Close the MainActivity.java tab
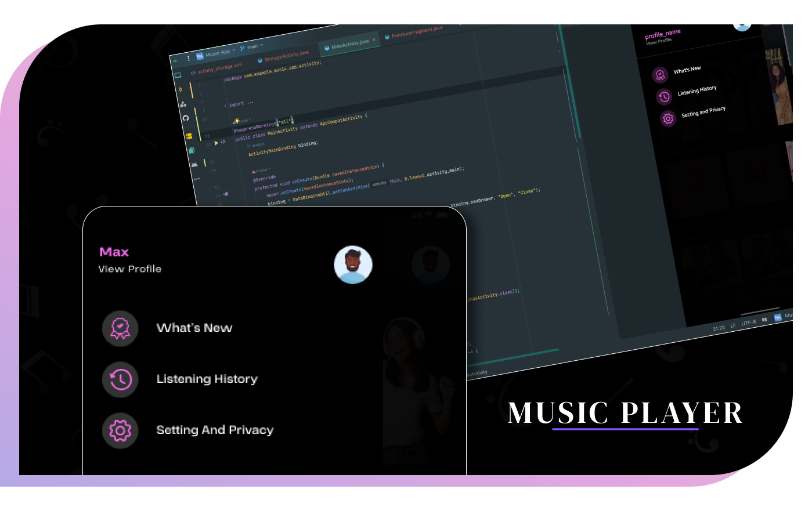812x529 pixels. click(x=374, y=40)
